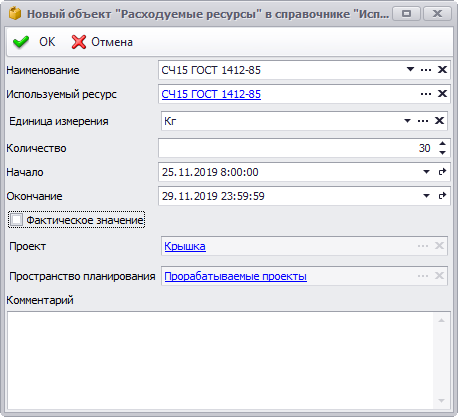
Task: Open the Крышка project link
Action: click(185, 246)
